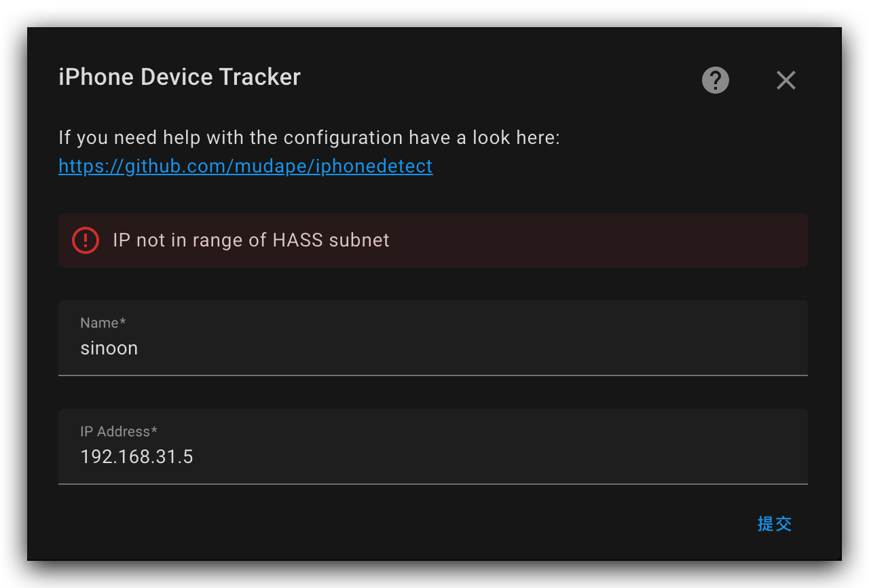Select the text sinoon in Name field

(x=109, y=348)
